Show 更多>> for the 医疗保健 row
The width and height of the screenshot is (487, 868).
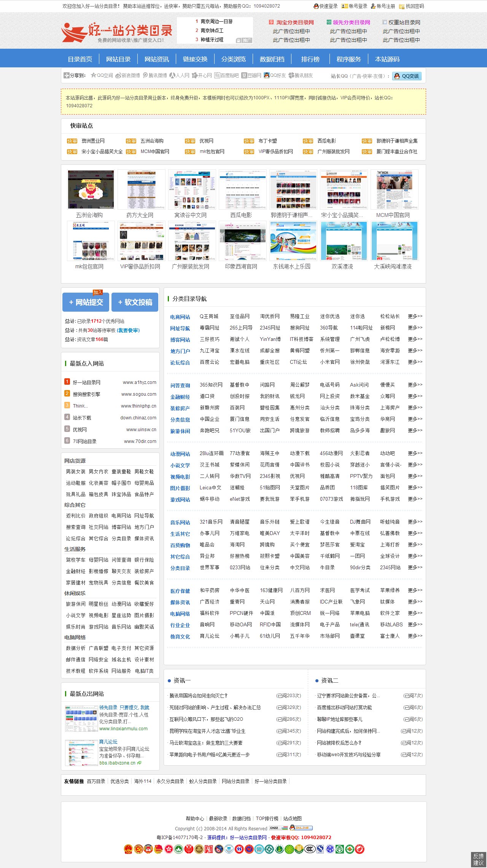(415, 590)
